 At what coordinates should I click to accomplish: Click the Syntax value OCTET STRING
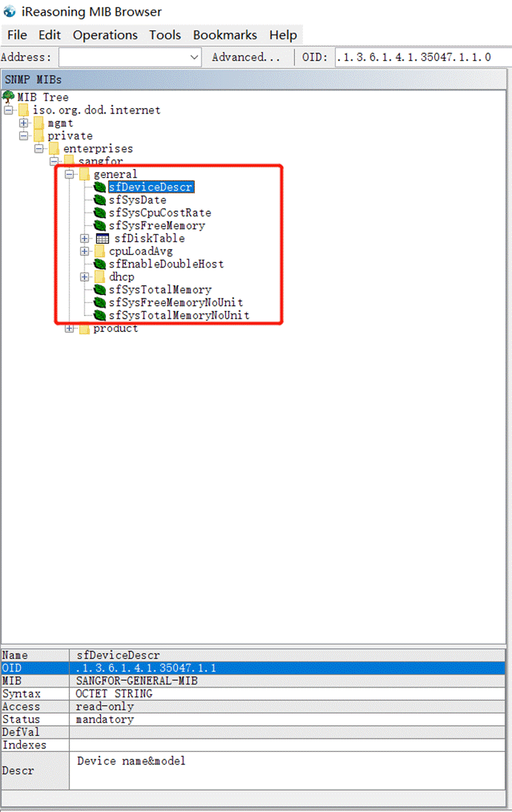(114, 693)
